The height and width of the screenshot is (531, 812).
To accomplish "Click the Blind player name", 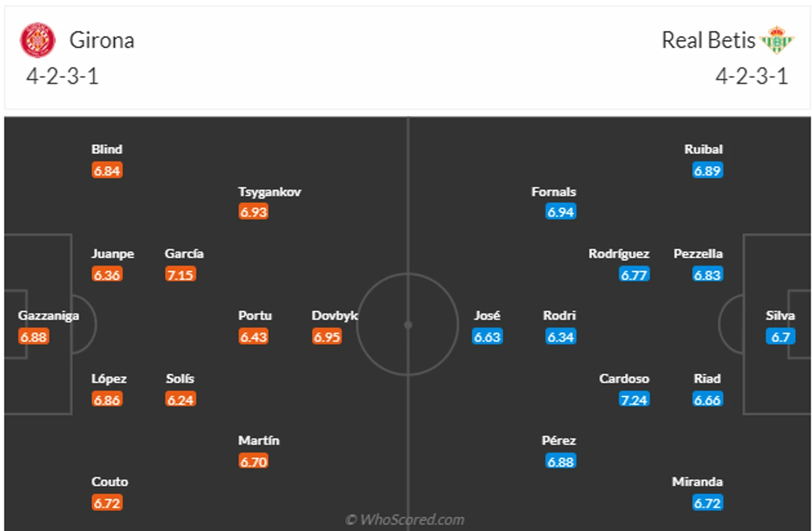I will pos(107,149).
